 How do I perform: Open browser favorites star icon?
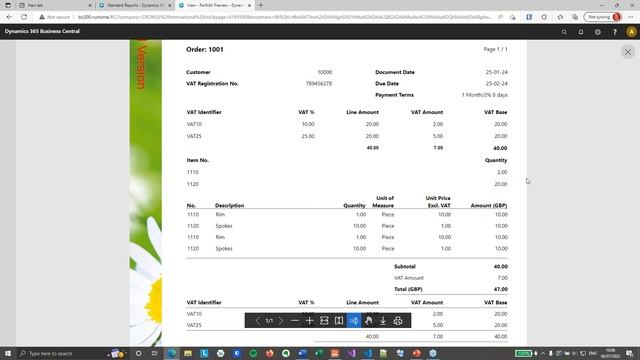(x=560, y=17)
